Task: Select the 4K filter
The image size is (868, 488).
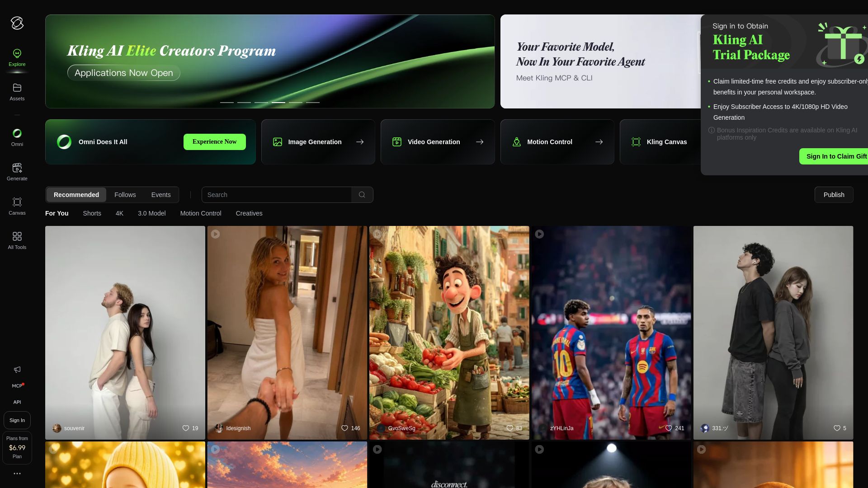Action: pos(119,213)
